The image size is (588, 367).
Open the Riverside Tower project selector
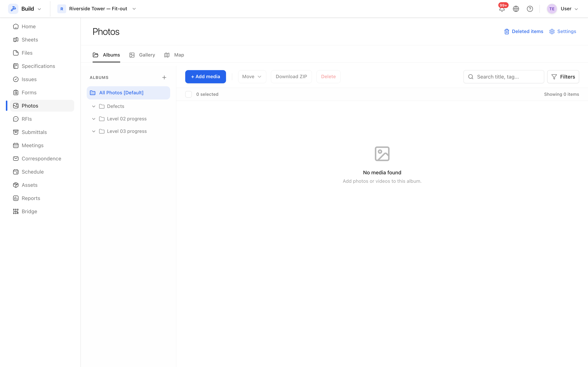point(97,9)
